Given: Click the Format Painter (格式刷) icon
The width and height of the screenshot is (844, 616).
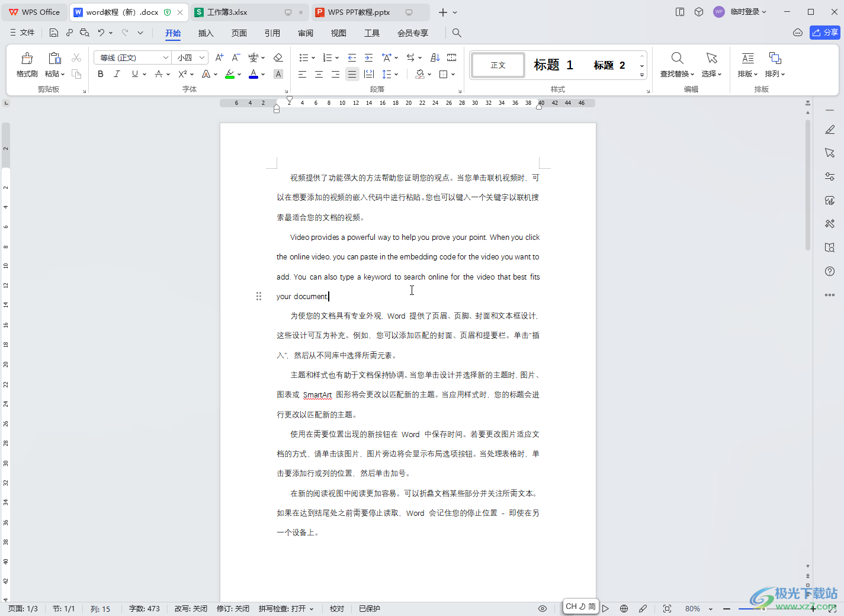Looking at the screenshot, I should click(x=27, y=58).
